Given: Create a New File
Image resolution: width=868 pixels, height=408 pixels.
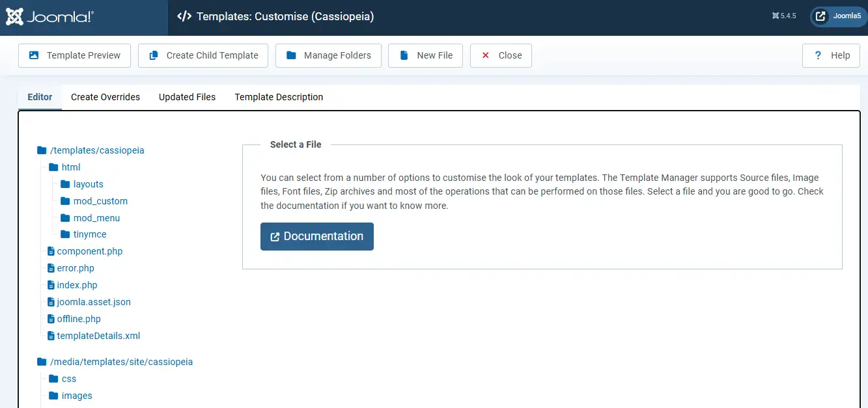Looking at the screenshot, I should tap(425, 55).
